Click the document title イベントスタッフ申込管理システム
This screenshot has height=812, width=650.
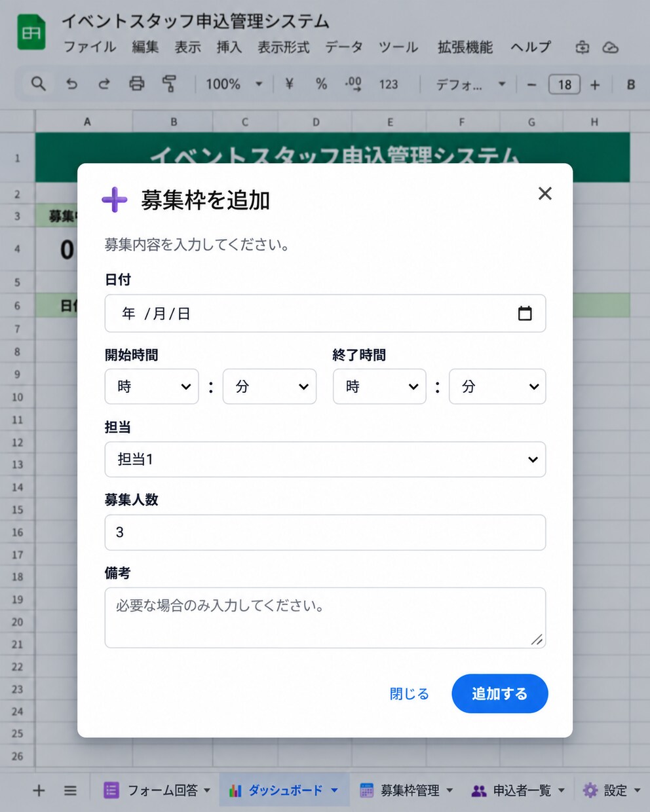(x=195, y=21)
